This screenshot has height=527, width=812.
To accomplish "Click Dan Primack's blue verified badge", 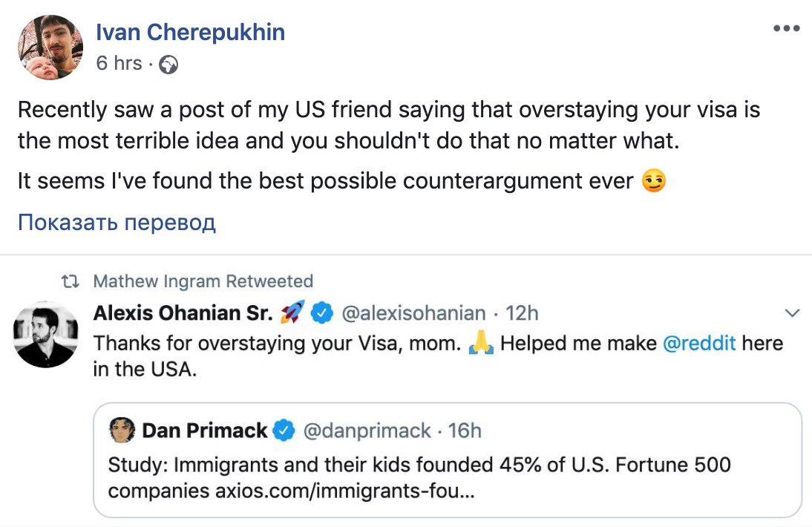I will (284, 431).
